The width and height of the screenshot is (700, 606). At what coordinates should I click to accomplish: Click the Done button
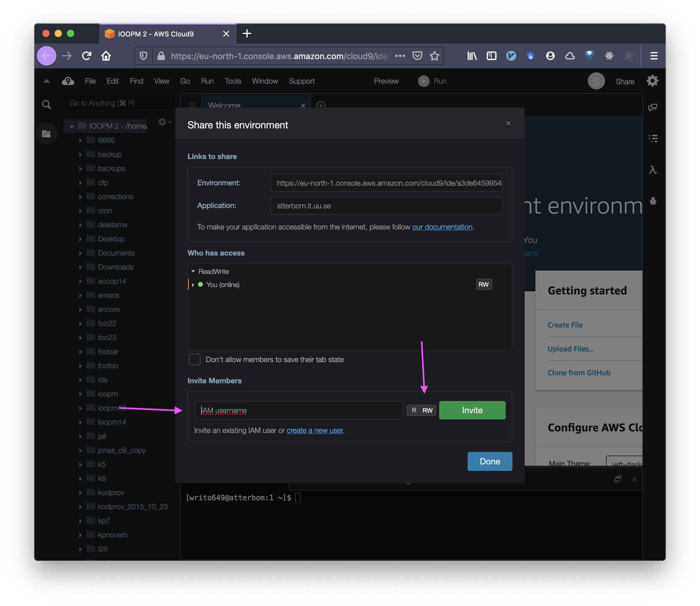[x=489, y=461]
